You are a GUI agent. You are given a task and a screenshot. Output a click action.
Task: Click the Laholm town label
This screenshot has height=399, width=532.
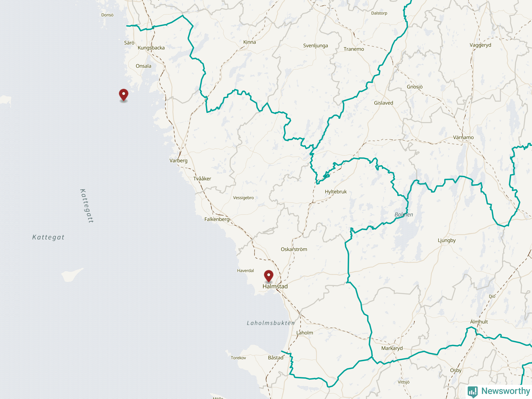(304, 333)
